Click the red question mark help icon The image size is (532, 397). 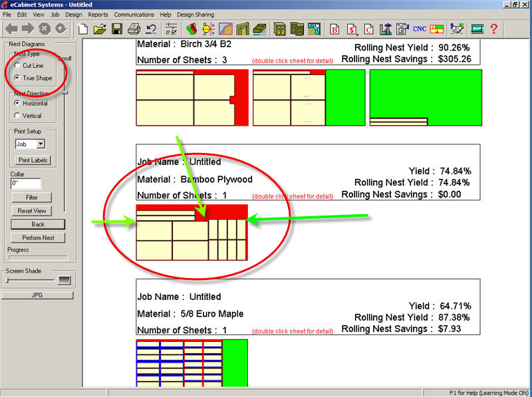point(494,29)
